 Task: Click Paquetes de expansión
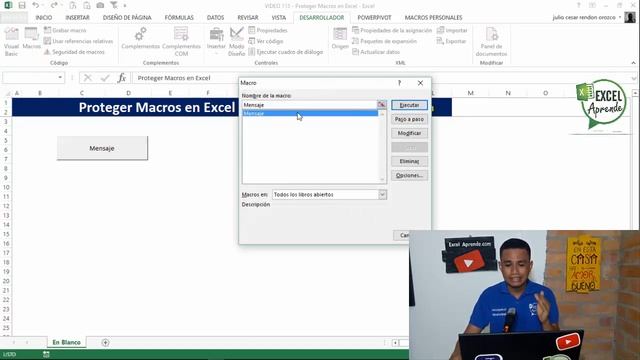click(384, 41)
